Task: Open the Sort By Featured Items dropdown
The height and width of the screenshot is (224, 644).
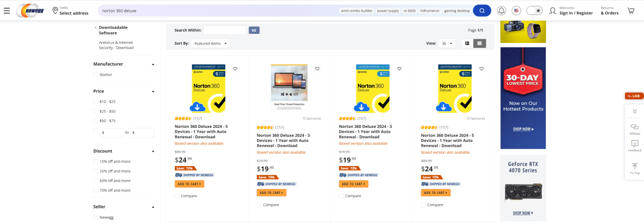Action: click(x=210, y=43)
